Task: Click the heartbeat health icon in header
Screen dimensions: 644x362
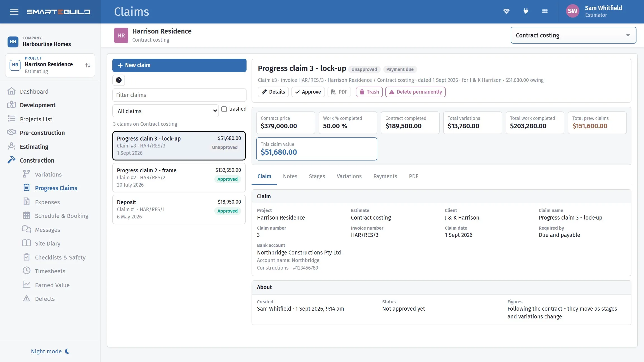Action: tap(506, 11)
